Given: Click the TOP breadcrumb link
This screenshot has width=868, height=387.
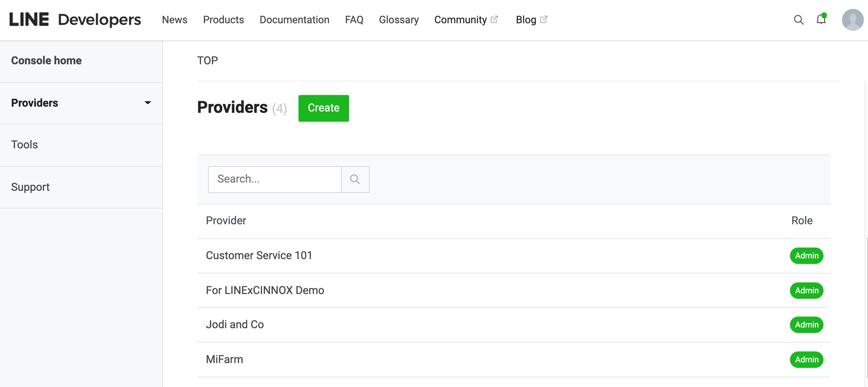Looking at the screenshot, I should click(207, 61).
